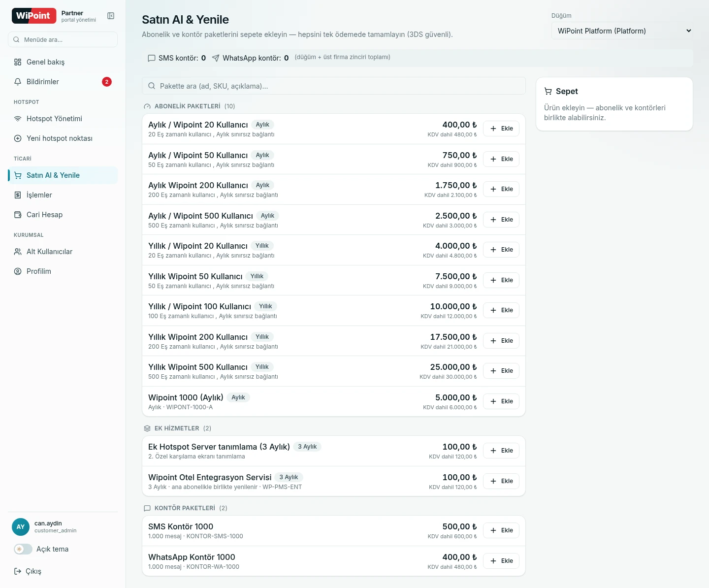Click the Profilim user icon
Screen dimensions: 709x588
18,271
